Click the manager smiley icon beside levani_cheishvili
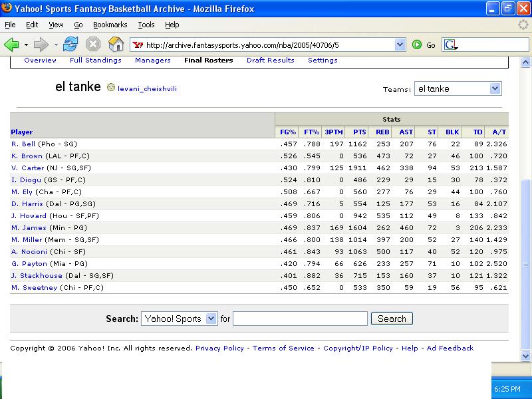 click(x=110, y=88)
